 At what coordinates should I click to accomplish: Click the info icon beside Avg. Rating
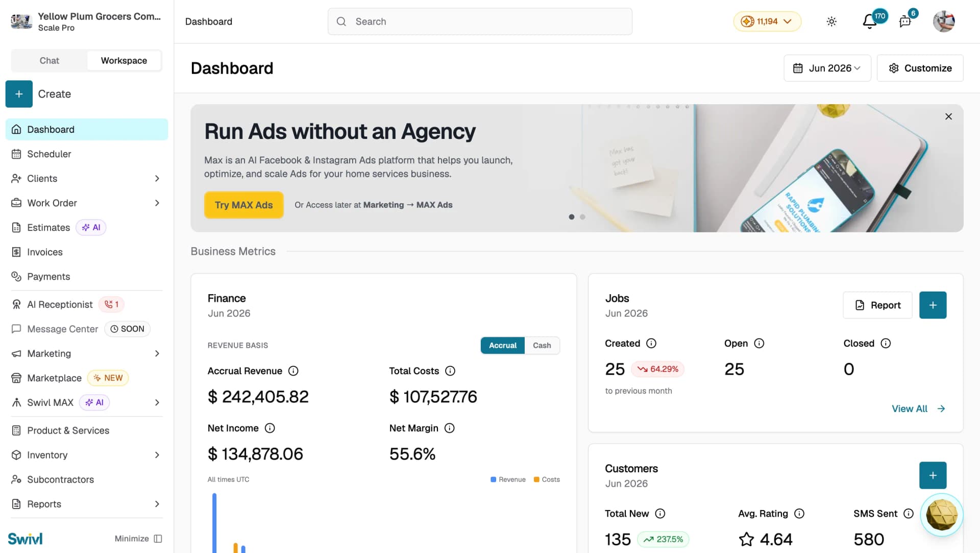[x=799, y=513]
